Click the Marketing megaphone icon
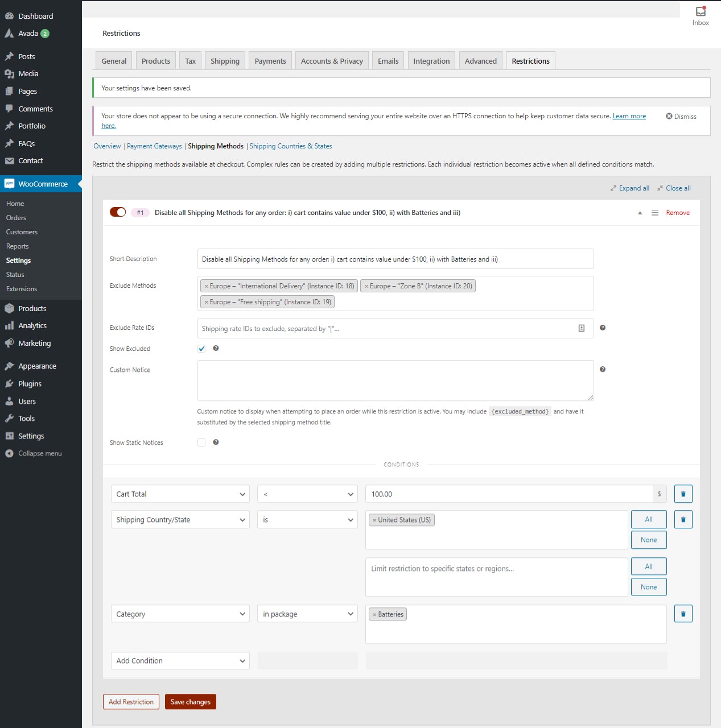The width and height of the screenshot is (721, 728). (x=9, y=343)
